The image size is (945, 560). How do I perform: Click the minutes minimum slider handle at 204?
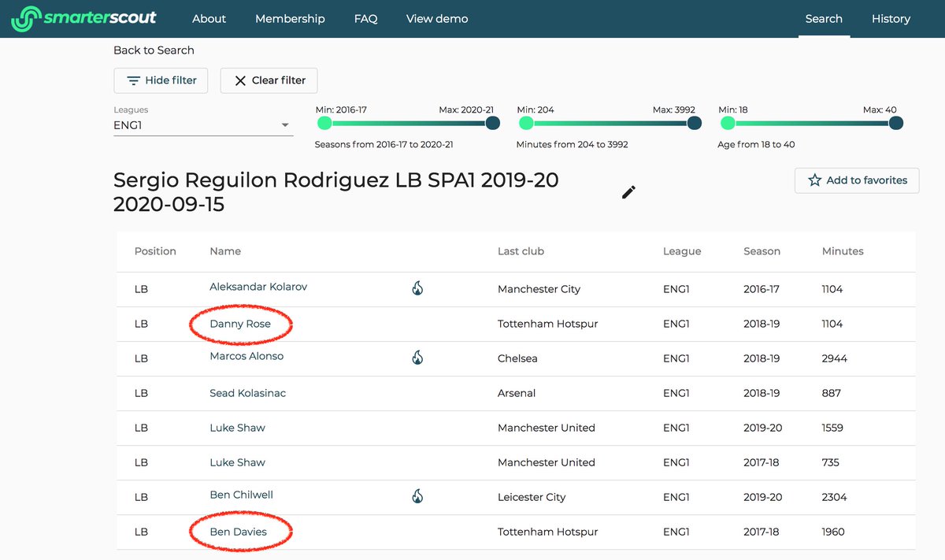[x=526, y=123]
